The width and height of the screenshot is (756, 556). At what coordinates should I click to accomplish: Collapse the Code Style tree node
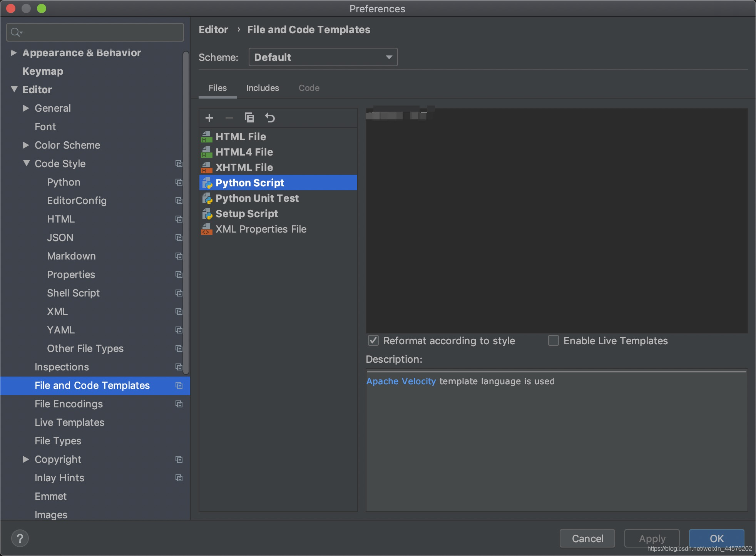pos(26,164)
